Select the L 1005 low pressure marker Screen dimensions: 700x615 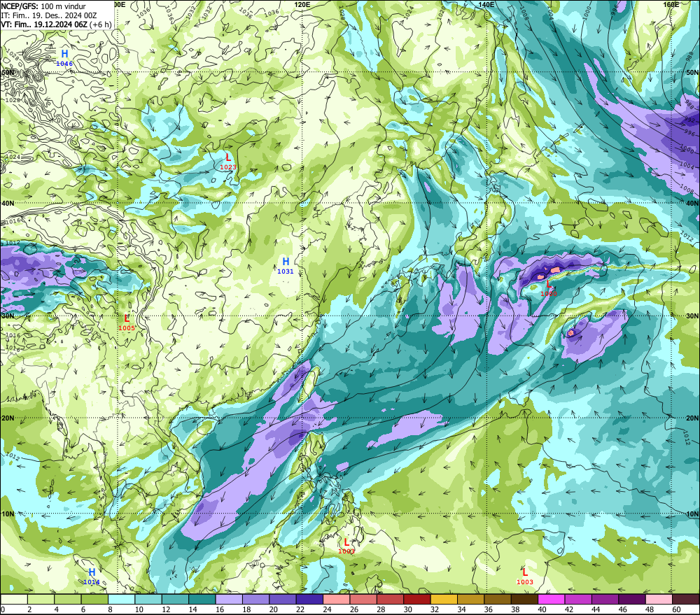click(x=127, y=323)
